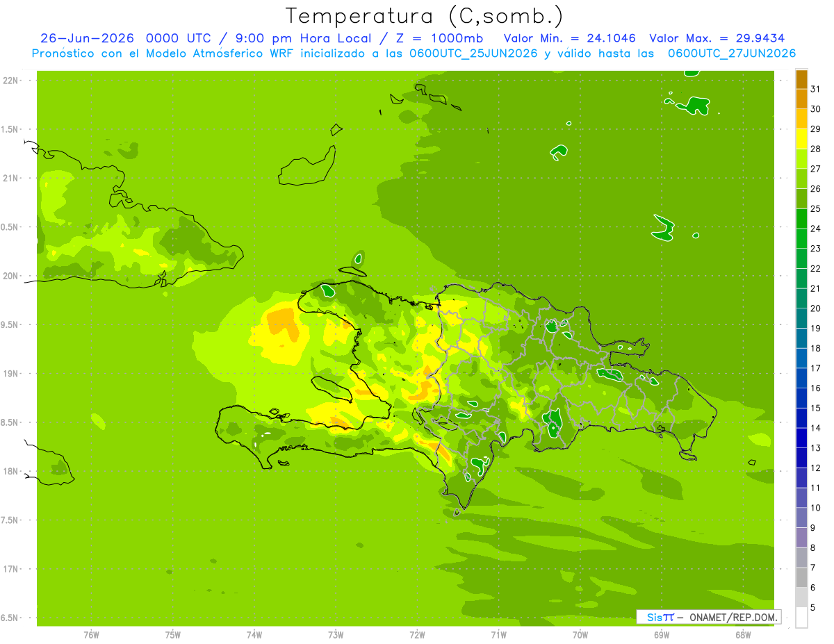
Task: Click the legend value '25'
Action: (x=816, y=209)
